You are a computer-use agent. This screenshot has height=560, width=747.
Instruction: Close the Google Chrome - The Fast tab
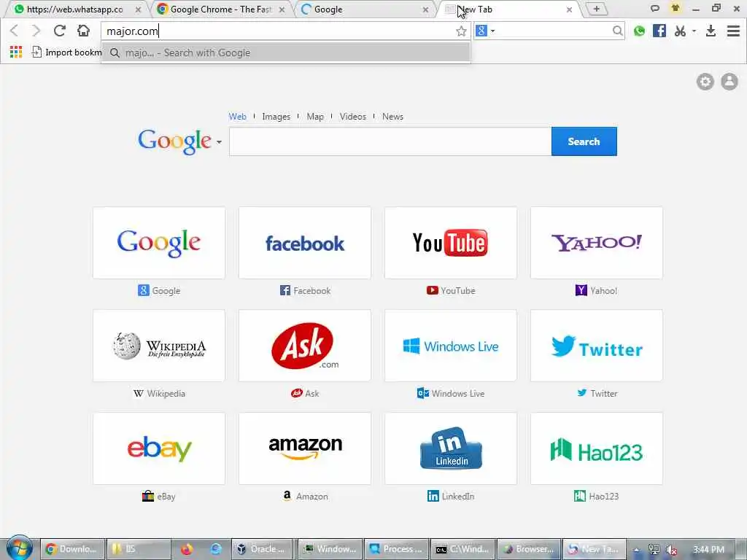(282, 9)
